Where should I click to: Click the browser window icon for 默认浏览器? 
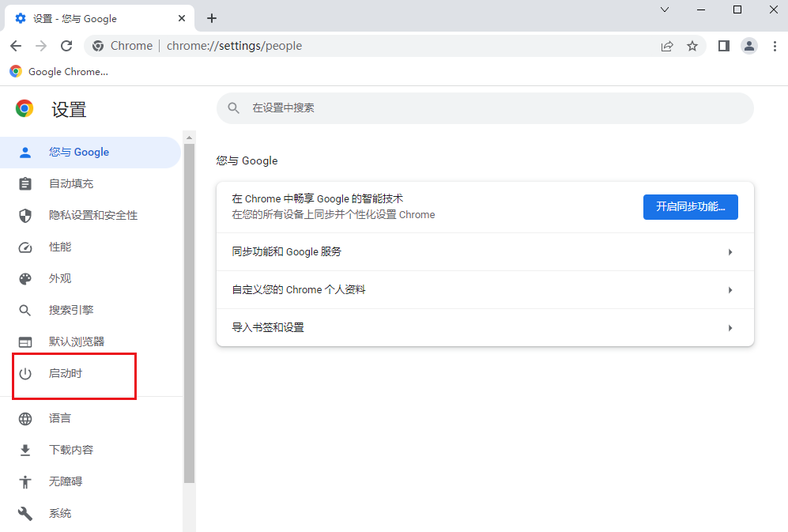coord(25,342)
